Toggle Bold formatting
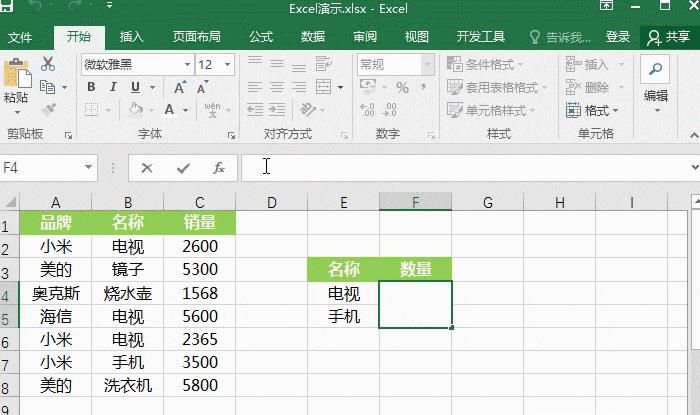 pos(91,87)
